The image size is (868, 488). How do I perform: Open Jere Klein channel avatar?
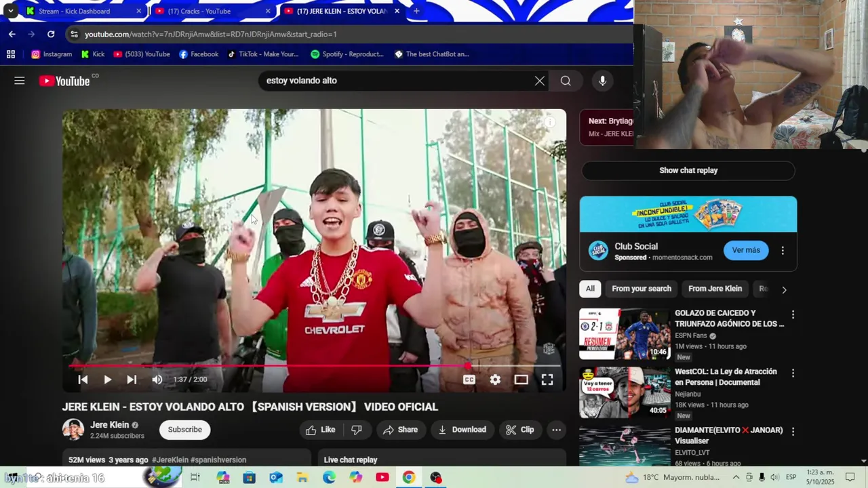click(x=73, y=430)
